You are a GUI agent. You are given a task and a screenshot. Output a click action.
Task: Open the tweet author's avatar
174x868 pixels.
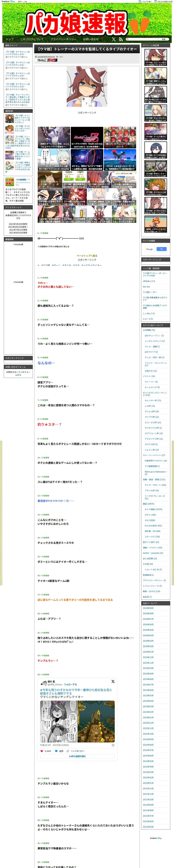(x=44, y=683)
